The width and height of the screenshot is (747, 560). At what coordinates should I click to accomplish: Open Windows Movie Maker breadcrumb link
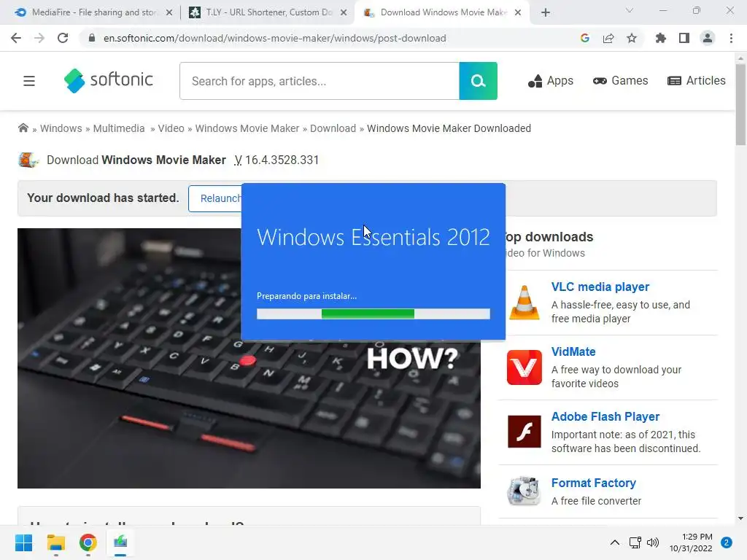[247, 128]
